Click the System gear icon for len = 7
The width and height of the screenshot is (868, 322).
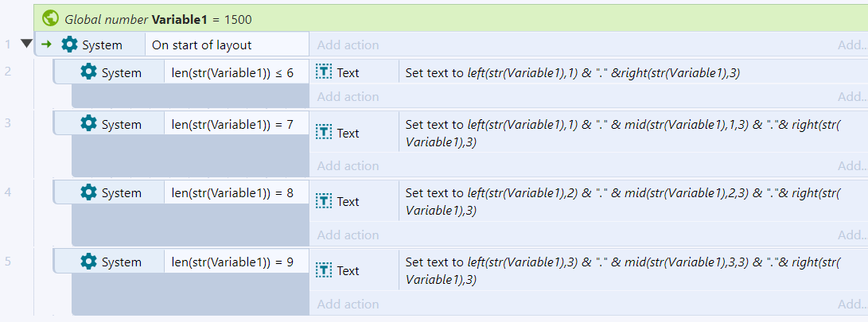click(88, 123)
